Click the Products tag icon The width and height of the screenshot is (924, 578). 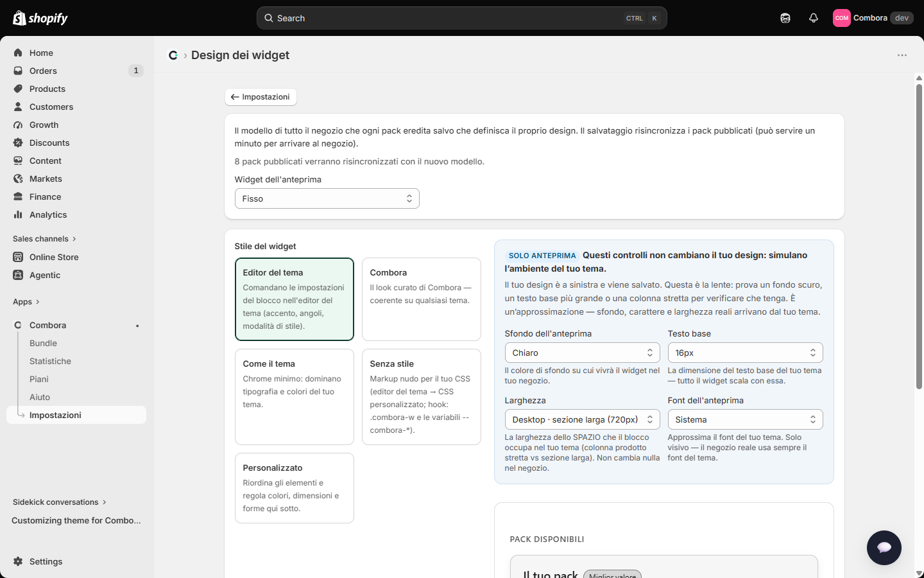18,89
